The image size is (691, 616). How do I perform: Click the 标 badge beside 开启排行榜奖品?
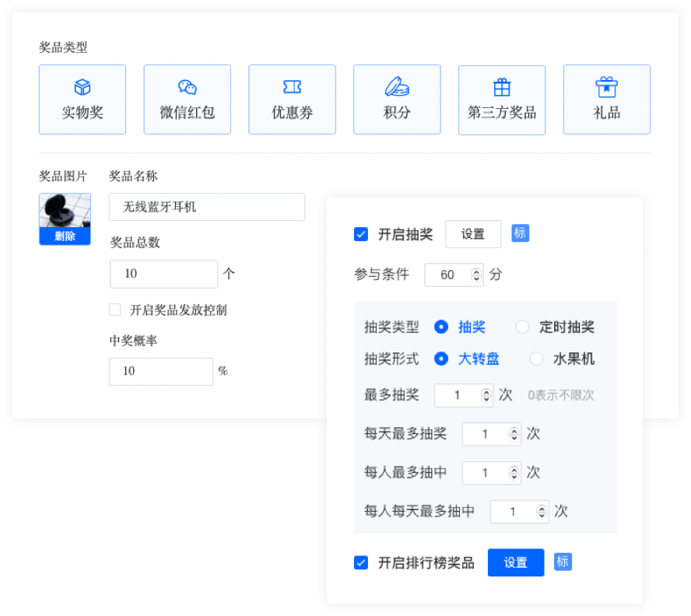563,562
